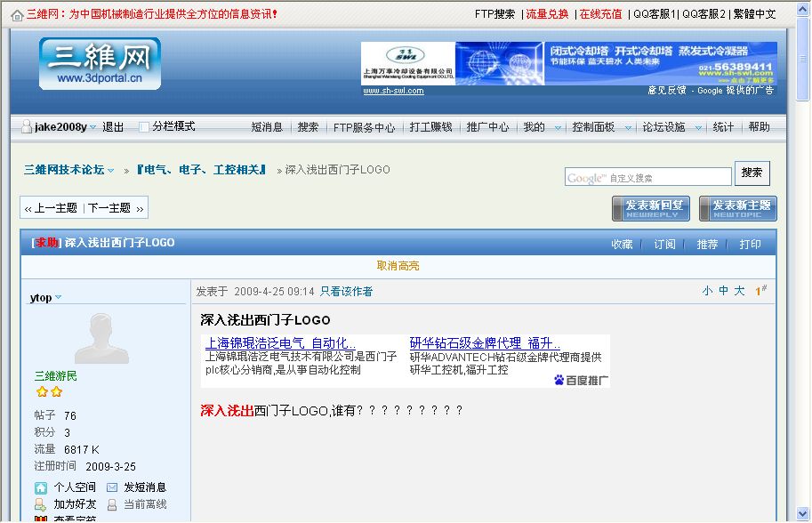Click the 意见反馈 ad feedback link

666,90
